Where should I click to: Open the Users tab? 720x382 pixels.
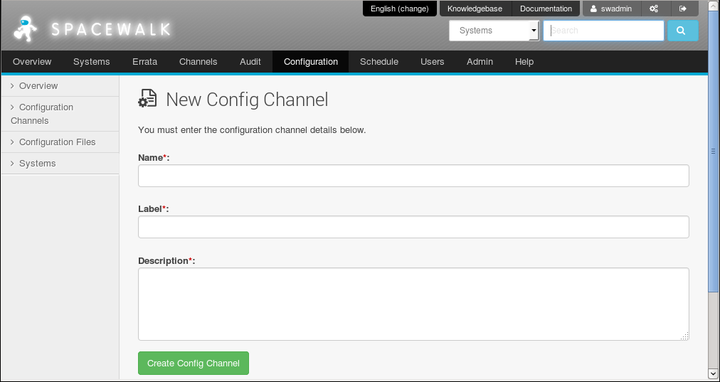click(432, 62)
